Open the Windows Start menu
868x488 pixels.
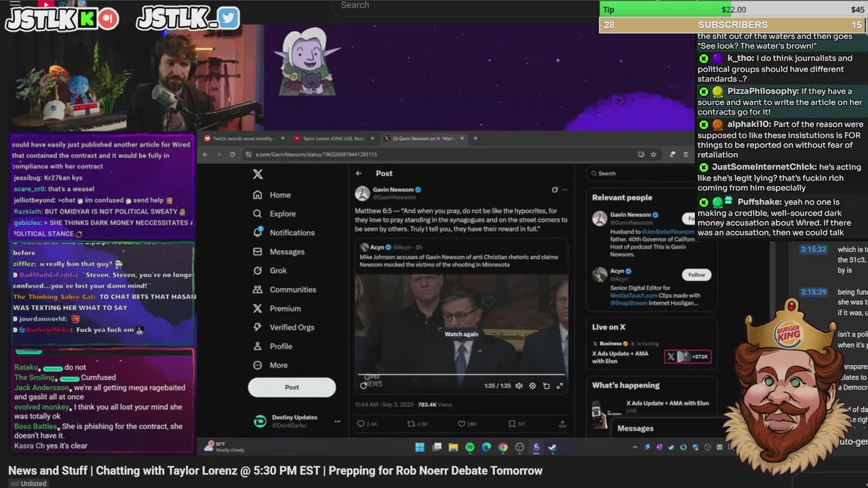pos(420,447)
